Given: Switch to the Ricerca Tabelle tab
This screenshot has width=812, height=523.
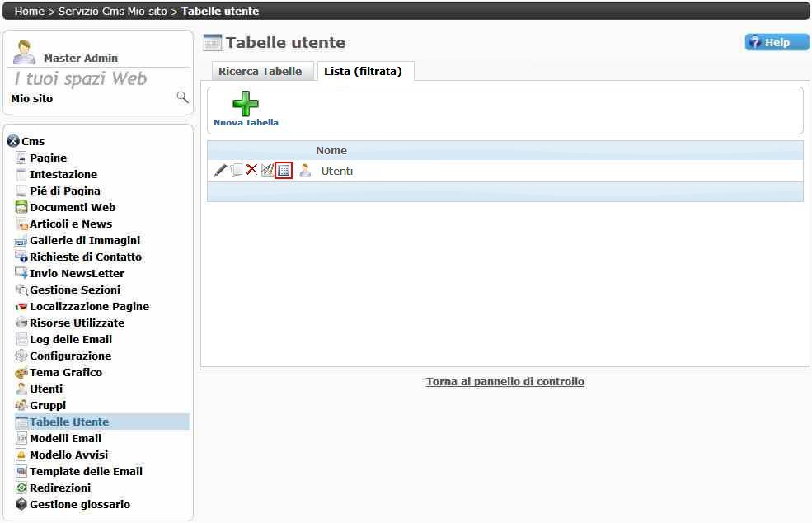Looking at the screenshot, I should 260,72.
